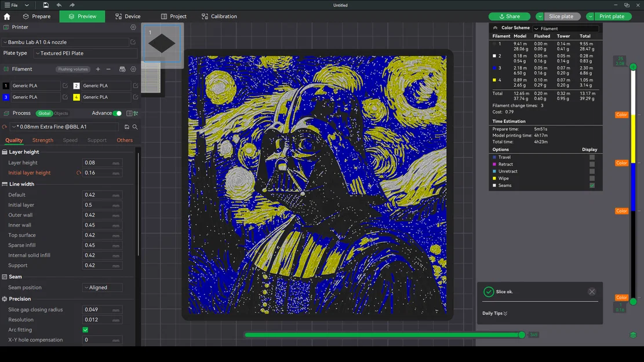The width and height of the screenshot is (644, 362).
Task: Add a filament with plus icon
Action: tap(98, 70)
